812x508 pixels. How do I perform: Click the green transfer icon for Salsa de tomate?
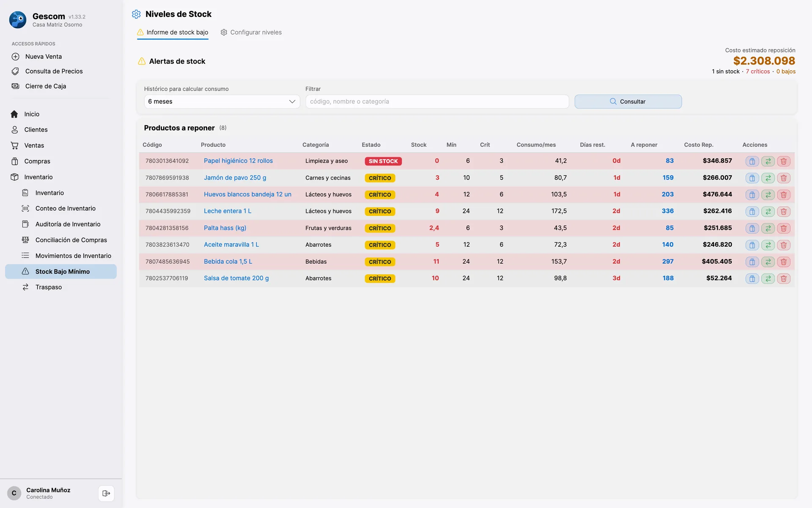pos(768,279)
